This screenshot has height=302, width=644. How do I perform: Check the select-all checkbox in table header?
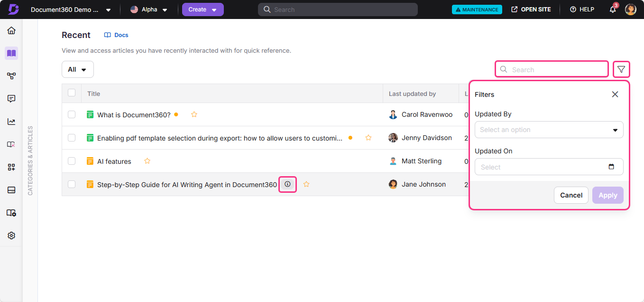(72, 93)
